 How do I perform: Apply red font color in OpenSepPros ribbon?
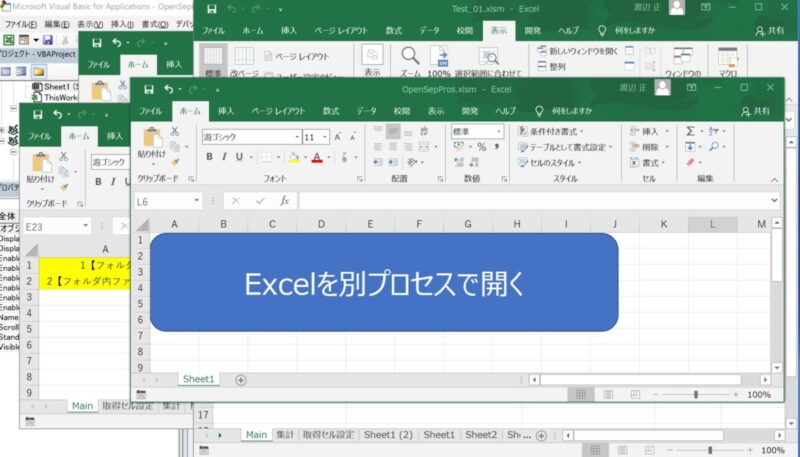317,158
